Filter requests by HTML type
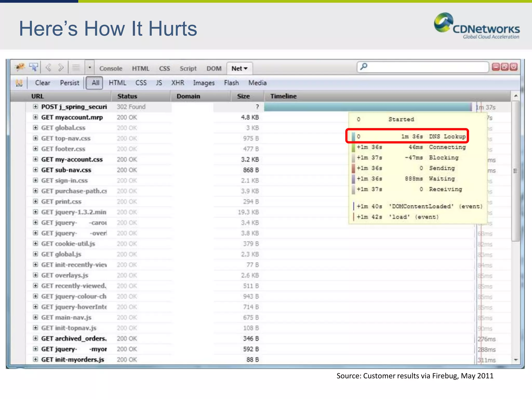 117,83
